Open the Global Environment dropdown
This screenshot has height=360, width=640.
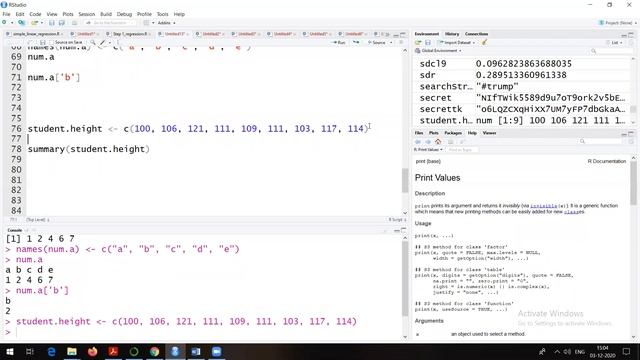[438, 51]
